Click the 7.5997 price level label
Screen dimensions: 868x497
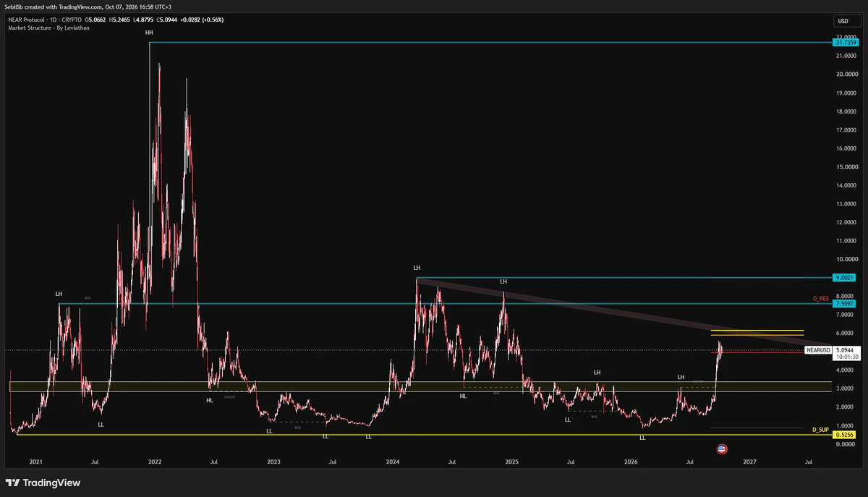[844, 304]
